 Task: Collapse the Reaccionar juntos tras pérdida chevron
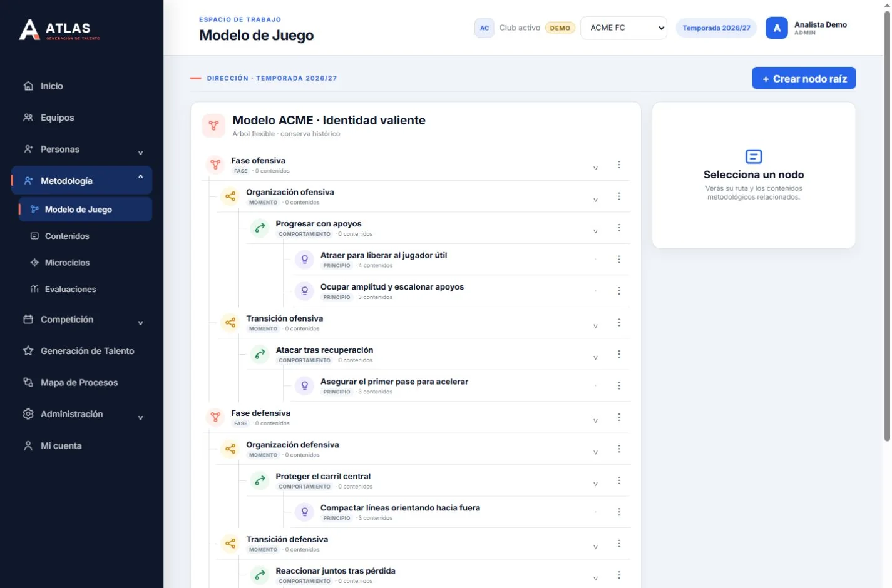coord(595,579)
